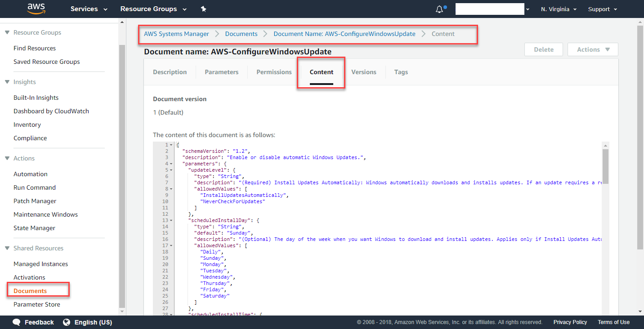Click AWS Systems Manager breadcrumb link
The image size is (644, 329).
(176, 34)
